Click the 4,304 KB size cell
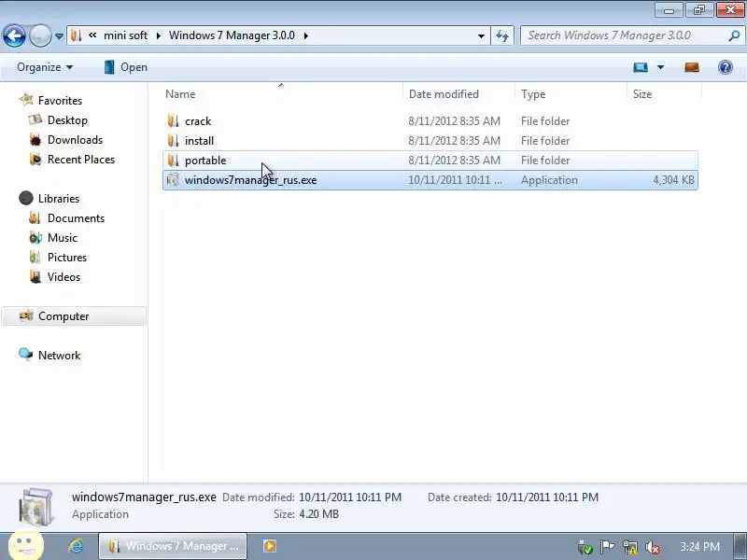Viewport: 747px width, 560px height. [x=673, y=180]
